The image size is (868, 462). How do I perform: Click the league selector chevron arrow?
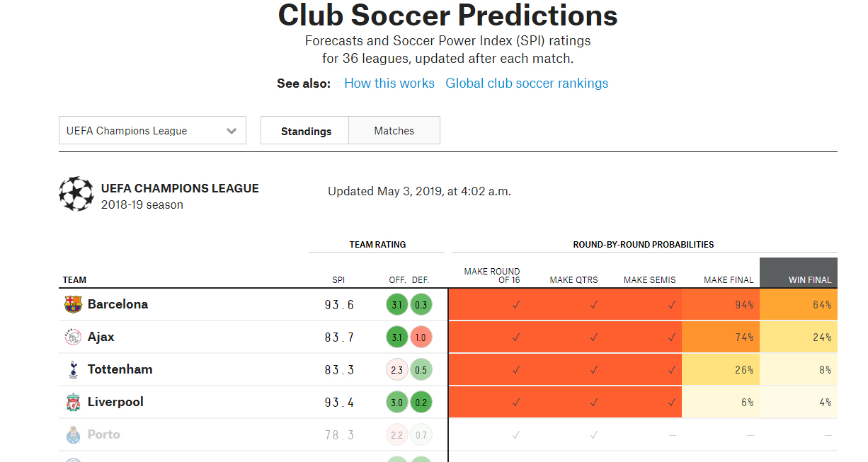pos(232,131)
